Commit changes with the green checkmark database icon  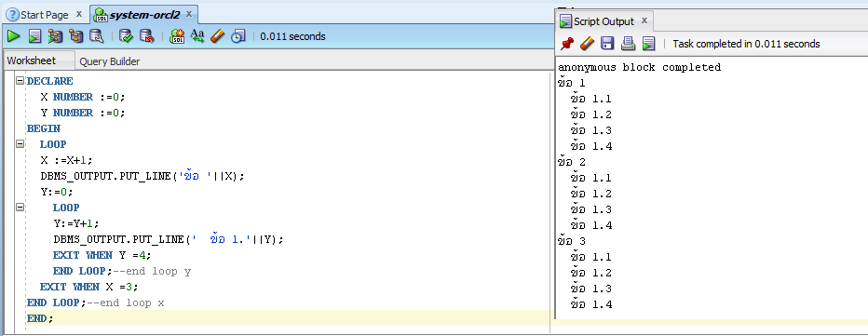[x=127, y=36]
